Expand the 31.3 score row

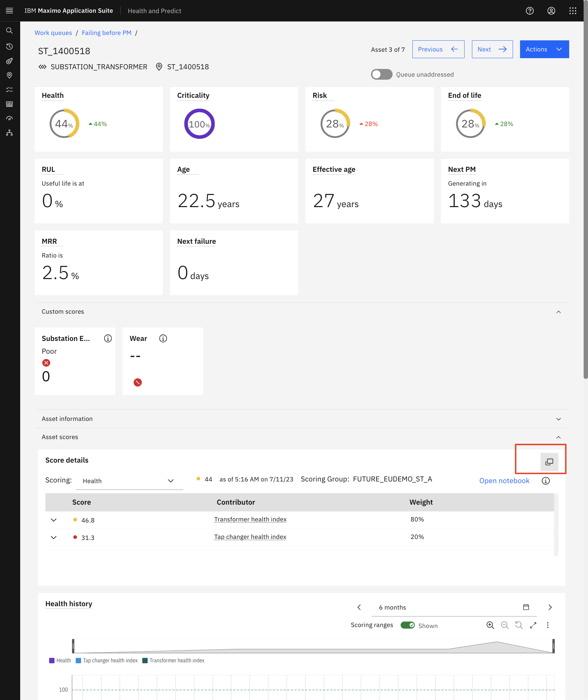(x=53, y=538)
